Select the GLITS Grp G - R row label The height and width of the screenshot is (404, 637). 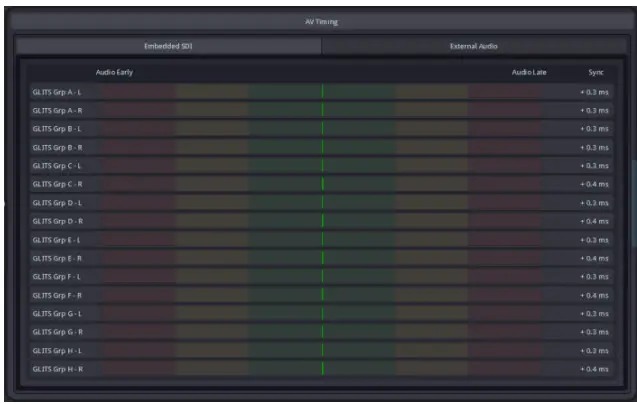click(x=58, y=332)
